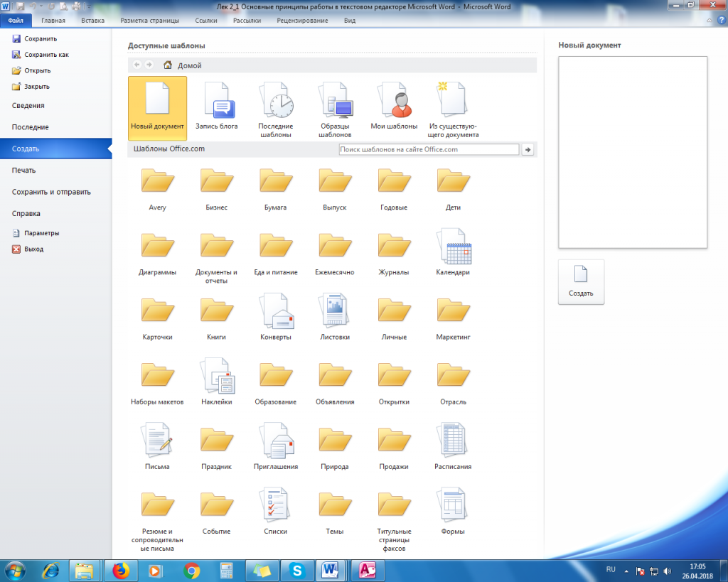Image resolution: width=728 pixels, height=582 pixels.
Task: Open the Конверты category
Action: click(x=276, y=318)
